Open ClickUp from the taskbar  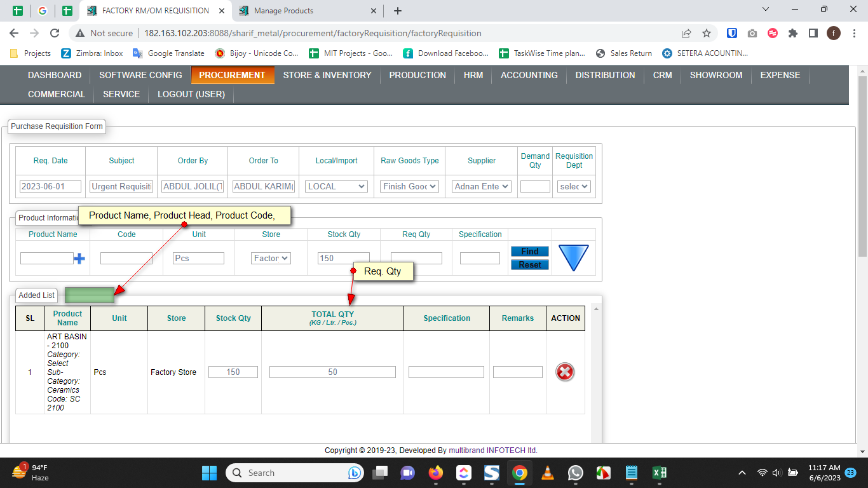point(463,473)
